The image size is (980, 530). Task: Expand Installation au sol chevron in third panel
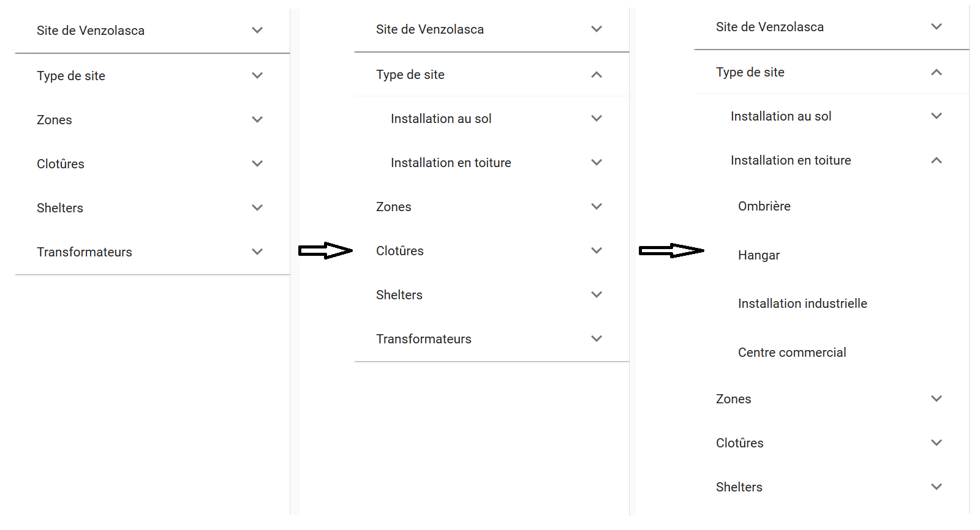coord(936,116)
